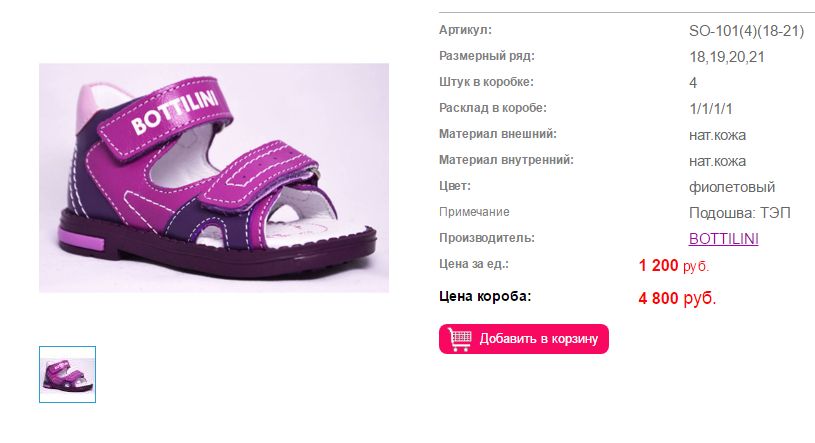Viewport: 815px width, 443px height.
Task: Click the size range value 18,19,20,21
Action: tap(727, 57)
